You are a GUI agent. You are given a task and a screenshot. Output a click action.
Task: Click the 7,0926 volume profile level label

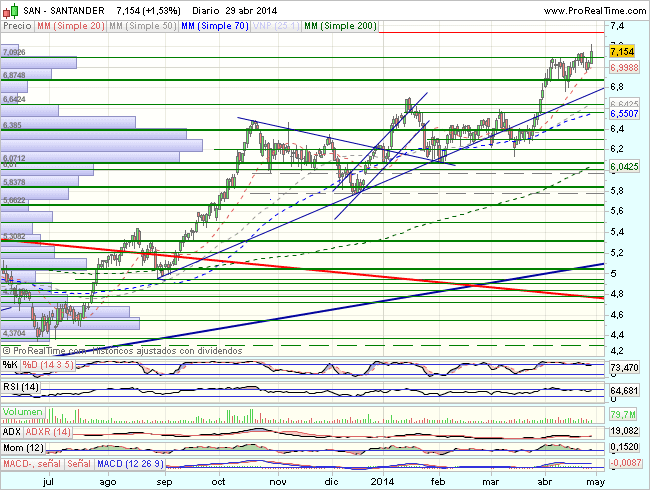pyautogui.click(x=14, y=52)
